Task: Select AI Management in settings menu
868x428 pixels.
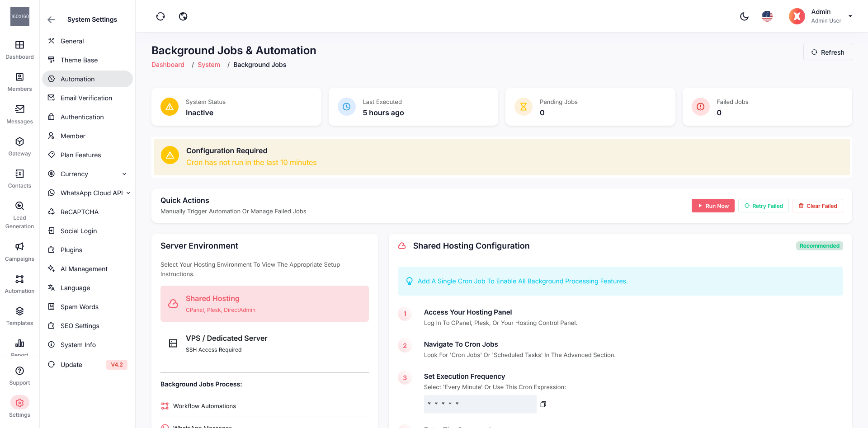Action: tap(84, 269)
